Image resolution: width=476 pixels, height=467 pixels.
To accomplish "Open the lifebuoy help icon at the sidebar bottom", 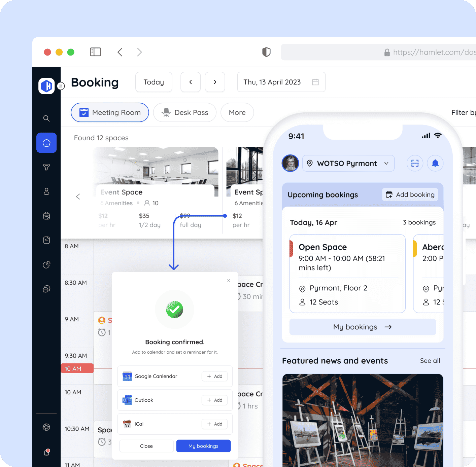I will point(46,427).
